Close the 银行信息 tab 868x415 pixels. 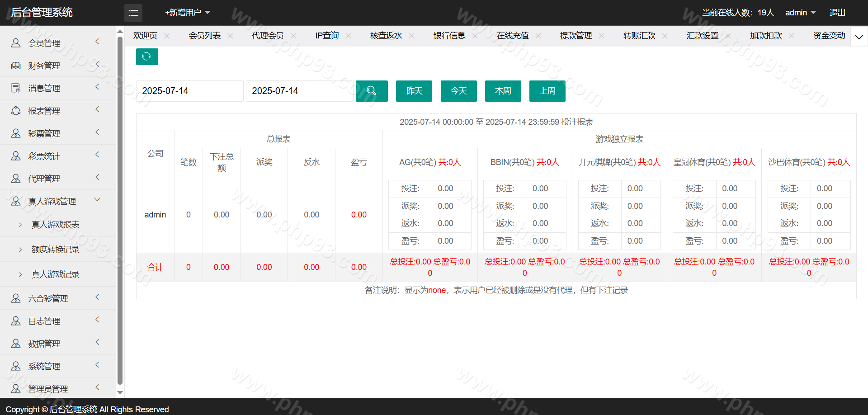[475, 36]
